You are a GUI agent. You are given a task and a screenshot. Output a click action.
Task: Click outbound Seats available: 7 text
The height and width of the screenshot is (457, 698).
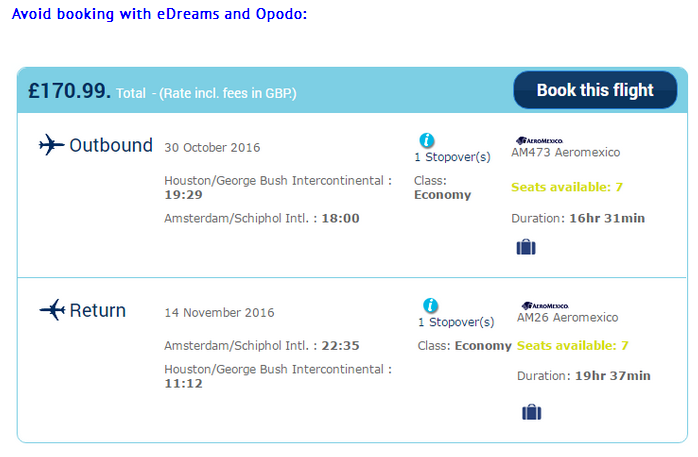click(x=567, y=186)
